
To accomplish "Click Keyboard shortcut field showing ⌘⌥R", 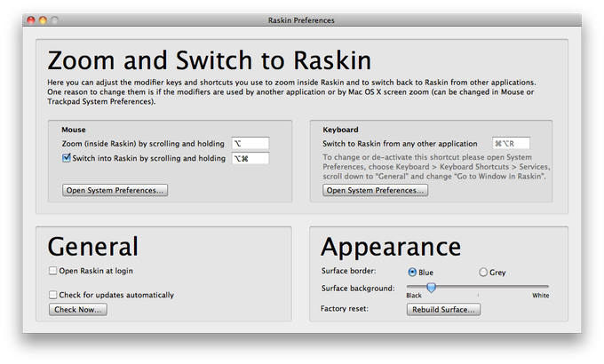I will [511, 143].
